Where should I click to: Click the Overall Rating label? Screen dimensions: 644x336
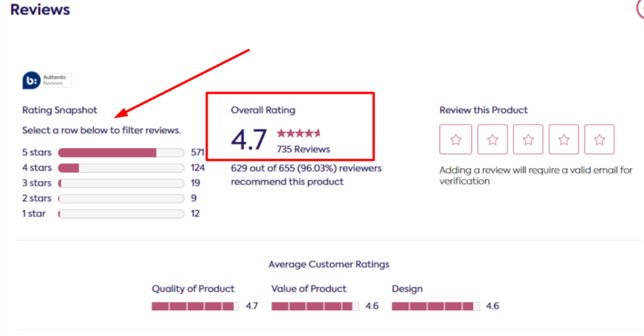click(x=263, y=110)
